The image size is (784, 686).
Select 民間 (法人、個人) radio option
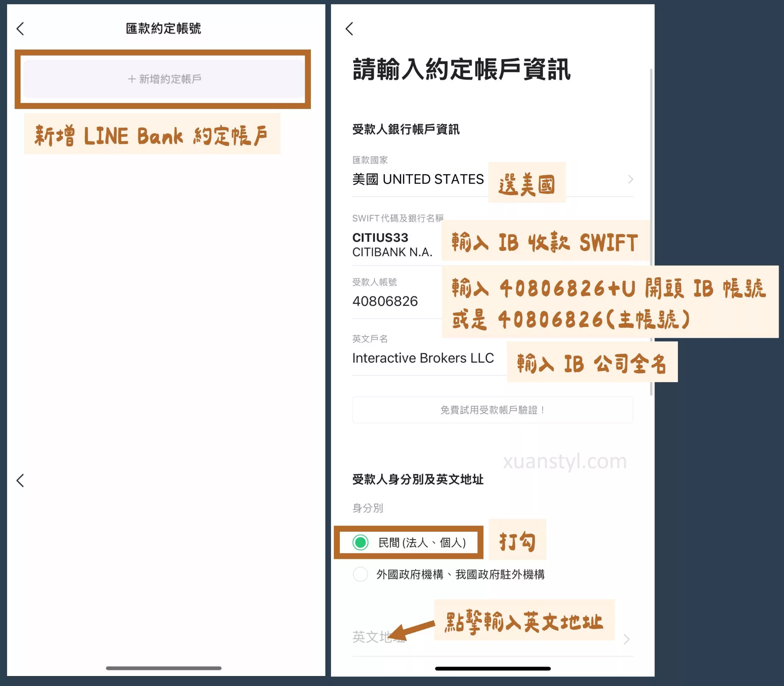pyautogui.click(x=360, y=542)
